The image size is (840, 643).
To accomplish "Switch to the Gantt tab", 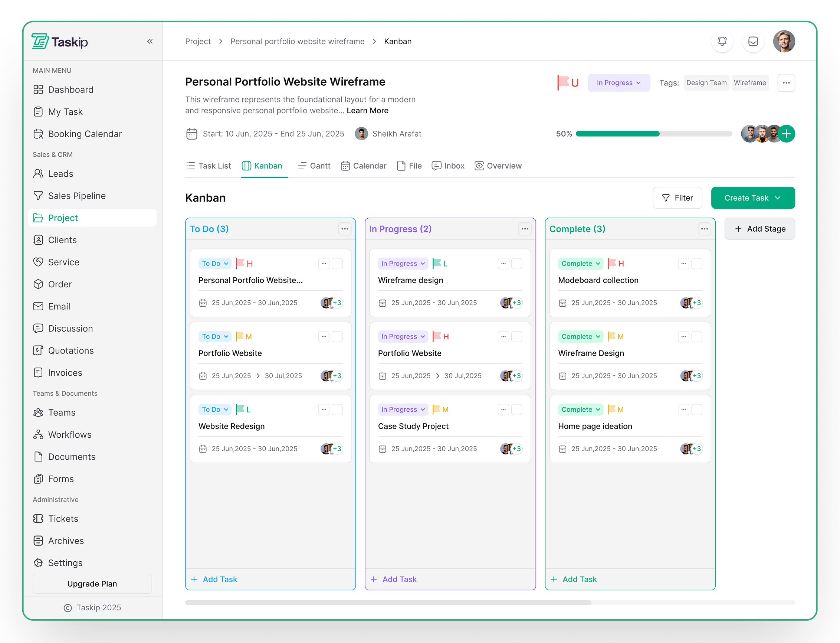I will [x=314, y=166].
